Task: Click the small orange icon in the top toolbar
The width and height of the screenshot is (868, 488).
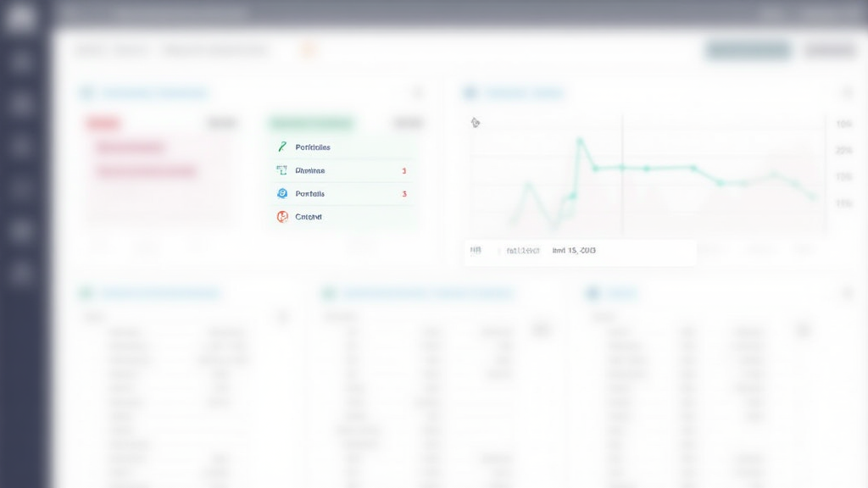Action: pyautogui.click(x=309, y=51)
